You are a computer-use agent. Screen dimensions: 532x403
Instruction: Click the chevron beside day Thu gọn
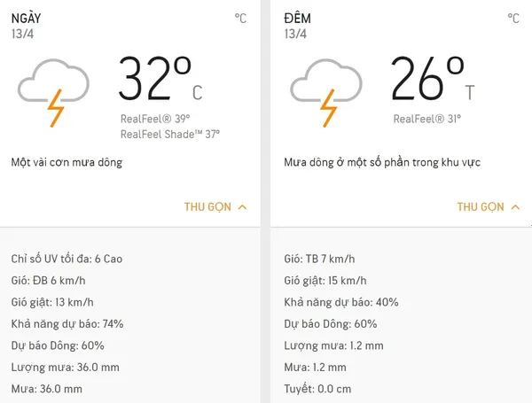click(243, 207)
